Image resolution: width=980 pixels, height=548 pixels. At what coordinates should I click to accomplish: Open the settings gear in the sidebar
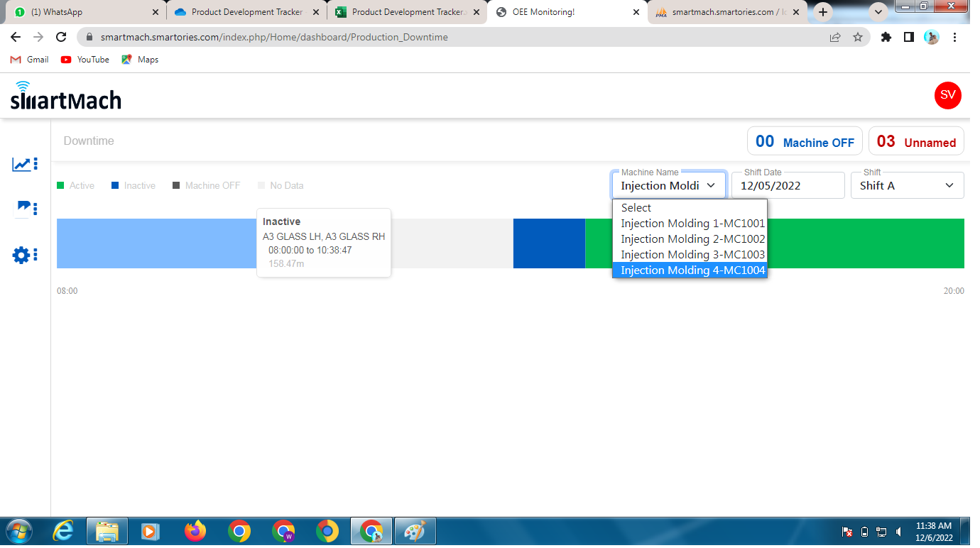[20, 255]
